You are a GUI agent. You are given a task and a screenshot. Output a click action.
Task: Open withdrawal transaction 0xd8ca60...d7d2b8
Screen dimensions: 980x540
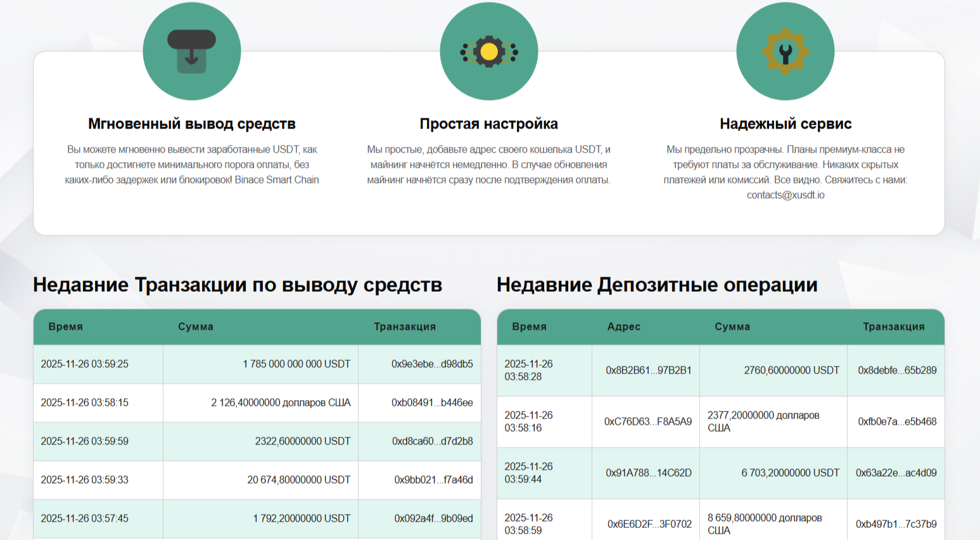coord(432,441)
